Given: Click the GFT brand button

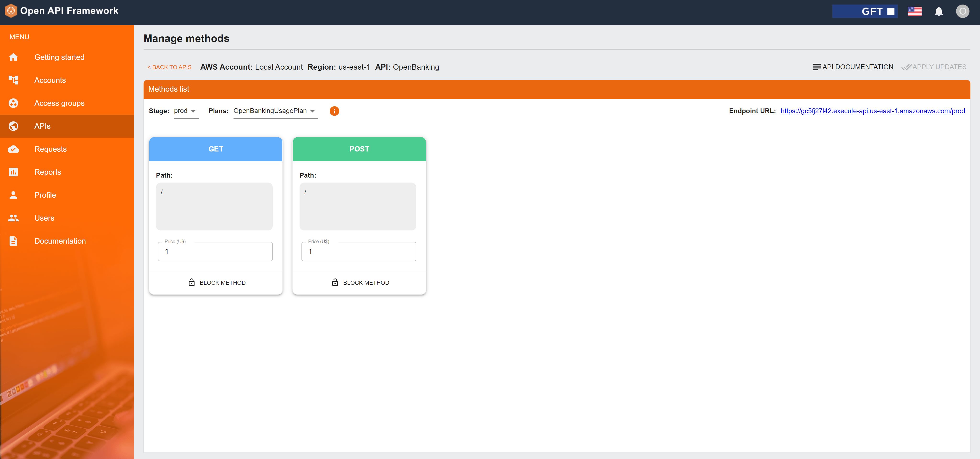Looking at the screenshot, I should tap(864, 11).
